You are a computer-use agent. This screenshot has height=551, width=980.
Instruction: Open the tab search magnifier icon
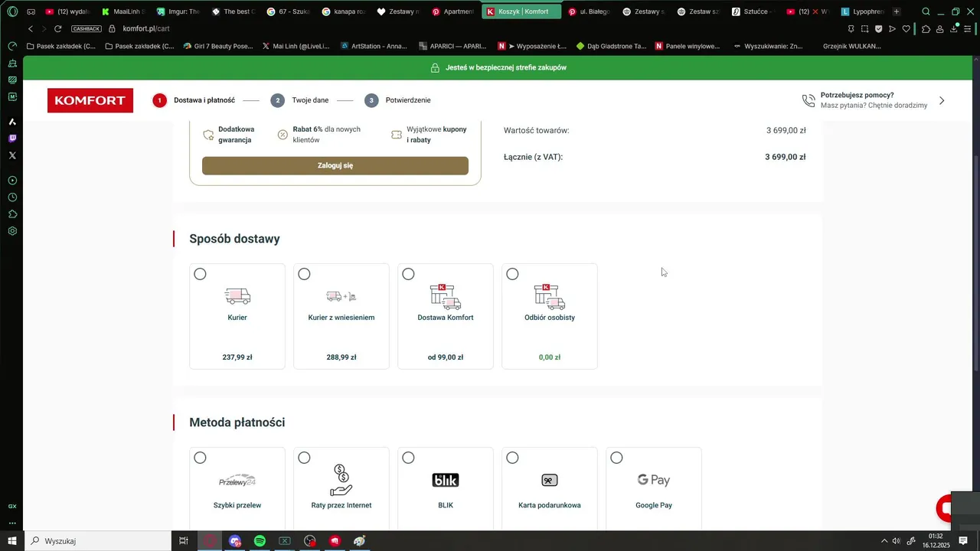tap(926, 11)
